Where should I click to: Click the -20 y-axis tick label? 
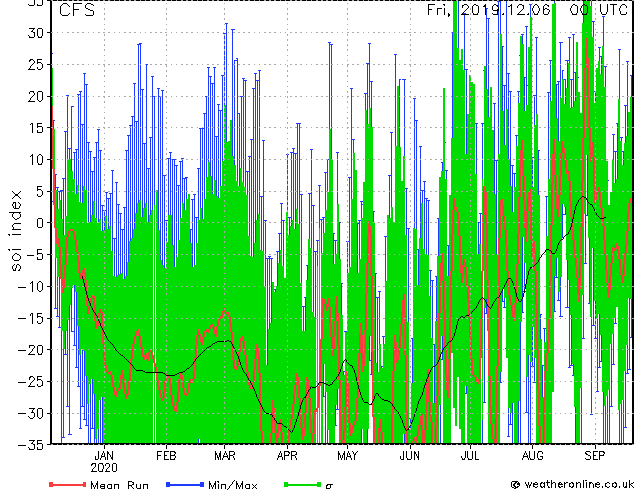pos(31,350)
